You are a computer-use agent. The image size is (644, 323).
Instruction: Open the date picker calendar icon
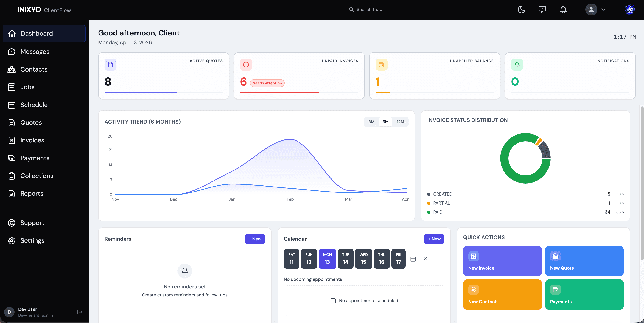tap(413, 259)
